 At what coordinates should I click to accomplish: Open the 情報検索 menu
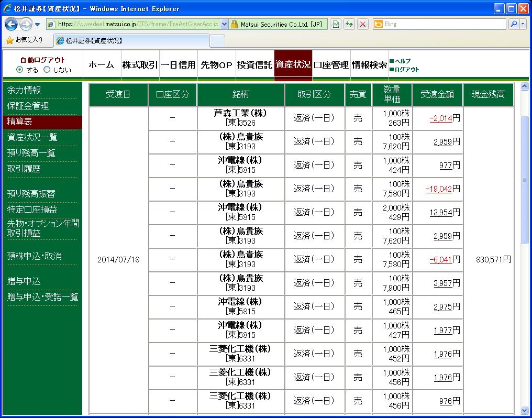[370, 64]
